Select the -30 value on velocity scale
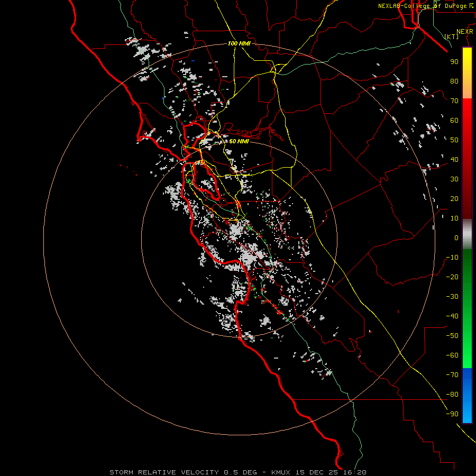Viewport: 476px width, 476px height. (x=452, y=297)
